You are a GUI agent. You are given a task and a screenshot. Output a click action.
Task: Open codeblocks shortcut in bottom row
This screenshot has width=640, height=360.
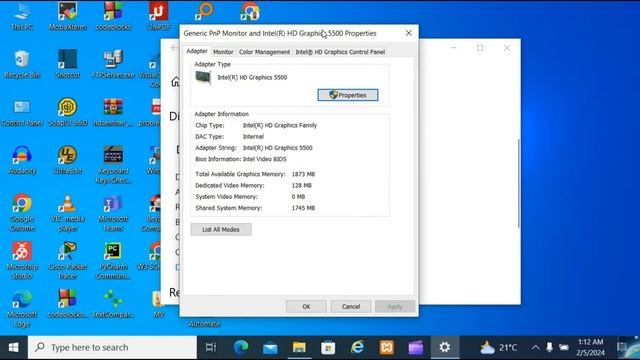point(67,304)
